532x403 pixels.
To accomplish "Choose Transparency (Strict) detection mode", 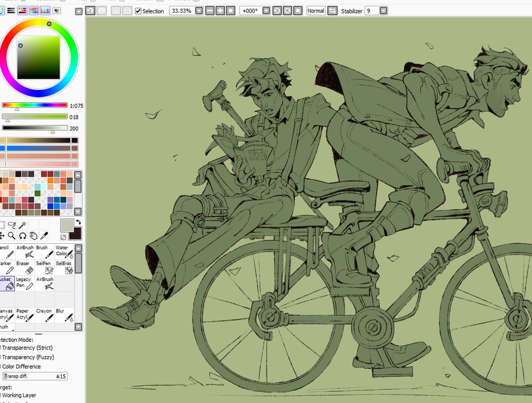I will pyautogui.click(x=27, y=348).
